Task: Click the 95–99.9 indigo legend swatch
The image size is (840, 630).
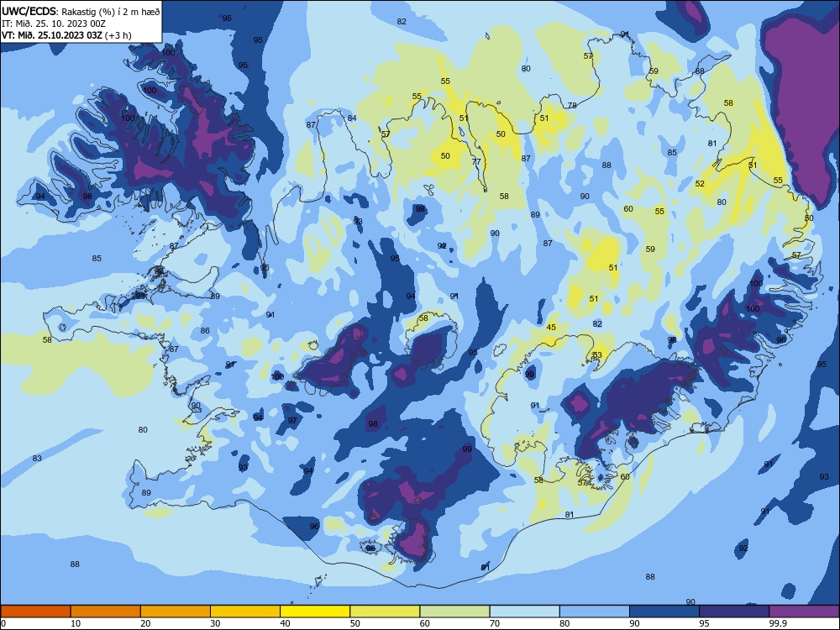Action: tap(734, 612)
